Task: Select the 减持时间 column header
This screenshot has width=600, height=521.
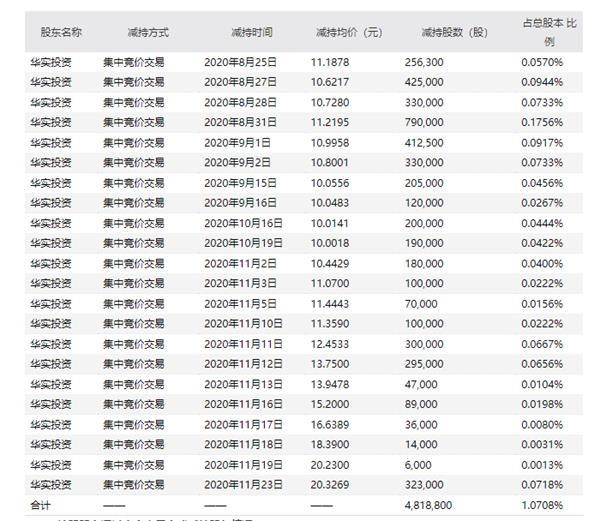Action: [252, 33]
